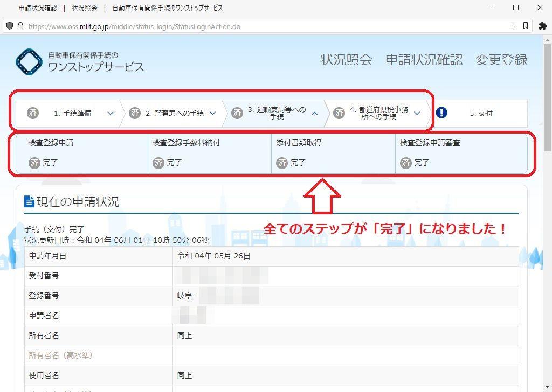This screenshot has height=392, width=552.
Task: Expand the 2. 警察署への手続 chevron
Action: (212, 113)
